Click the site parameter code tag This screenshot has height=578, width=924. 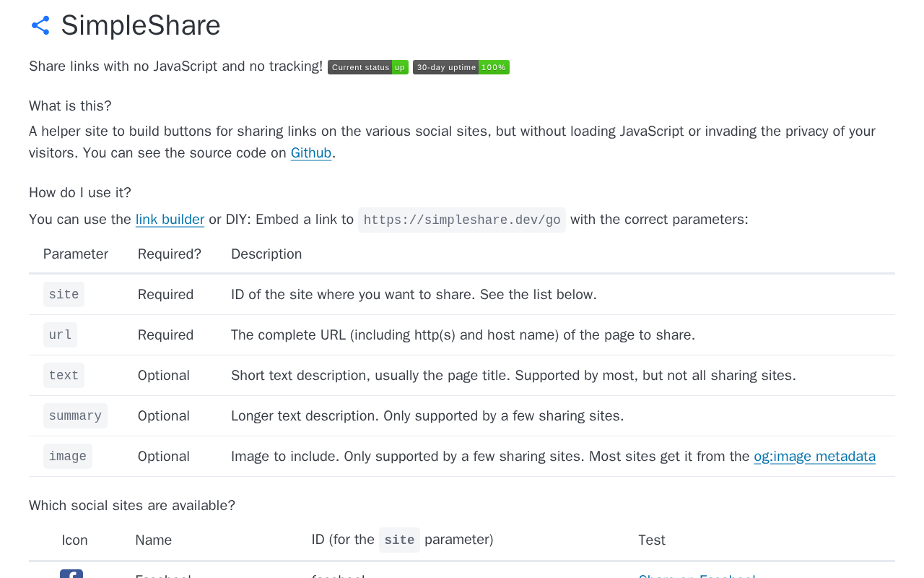tap(64, 295)
